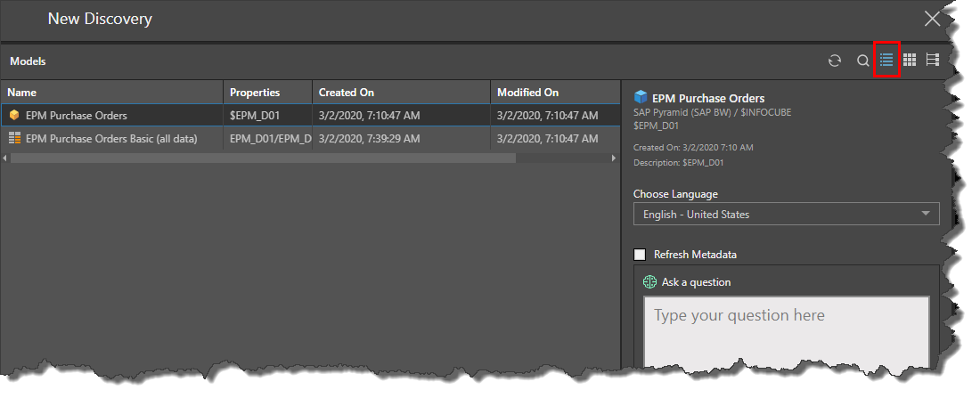
Task: Enable the Refresh Metadata checkbox
Action: [640, 255]
